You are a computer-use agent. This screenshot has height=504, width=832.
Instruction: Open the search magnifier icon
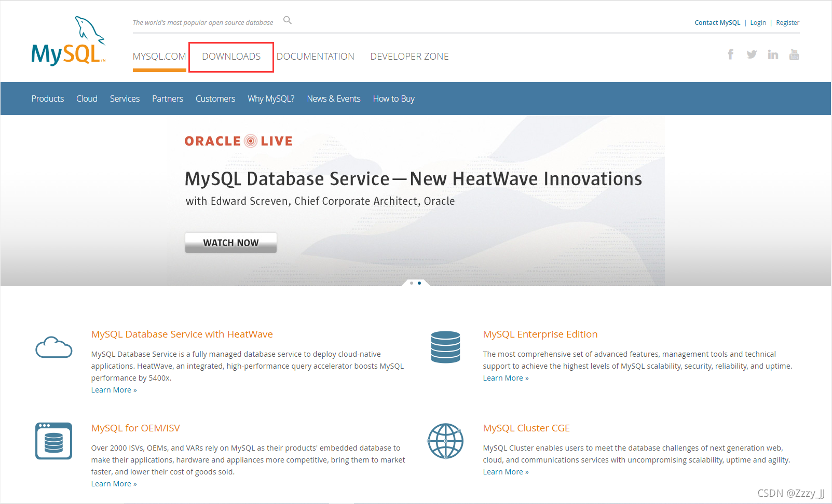[x=288, y=20]
